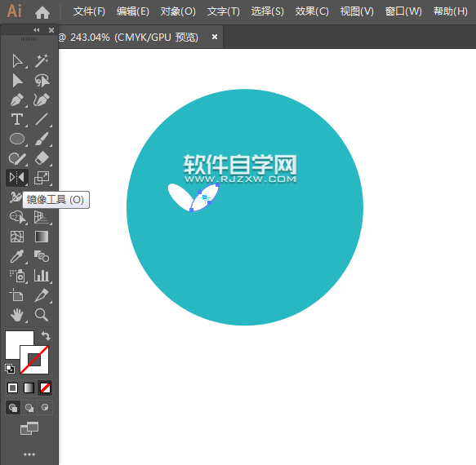Image resolution: width=476 pixels, height=465 pixels.
Task: Select the Symbol Sprayer tool
Action: point(17,276)
